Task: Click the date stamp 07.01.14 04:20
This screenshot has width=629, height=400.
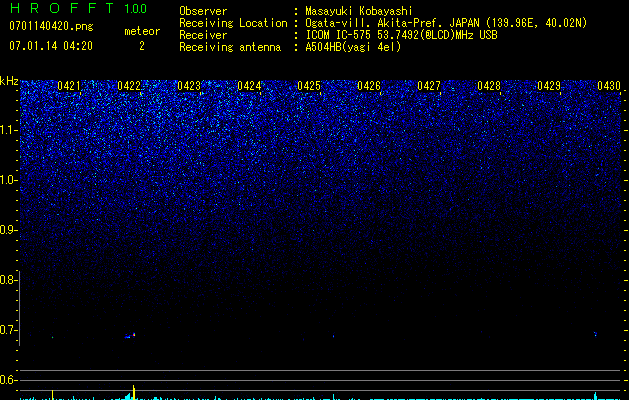Action: tap(51, 46)
